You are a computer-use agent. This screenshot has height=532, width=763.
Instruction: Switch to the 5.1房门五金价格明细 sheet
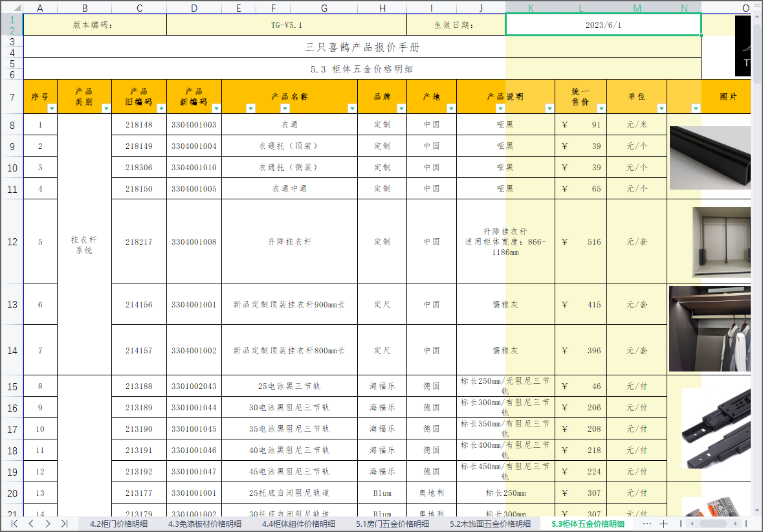point(393,524)
